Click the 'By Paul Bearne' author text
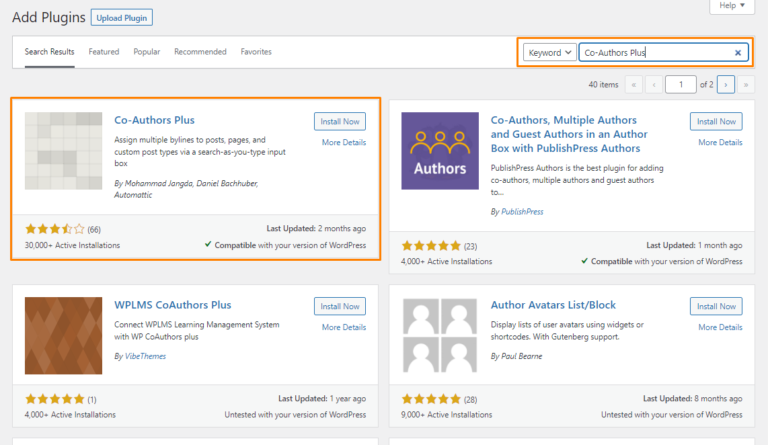Screen dimensions: 768x445 [x=516, y=356]
